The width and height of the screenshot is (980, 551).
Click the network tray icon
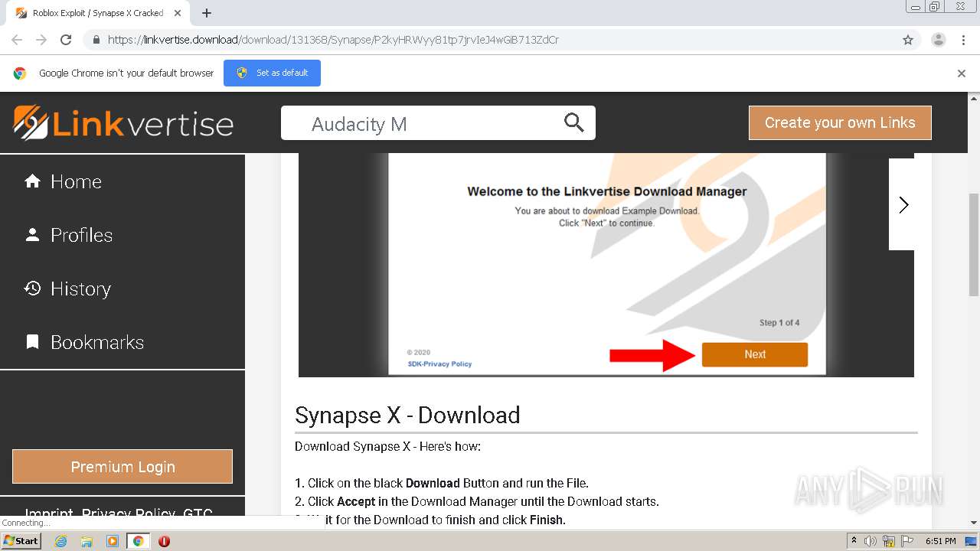889,541
